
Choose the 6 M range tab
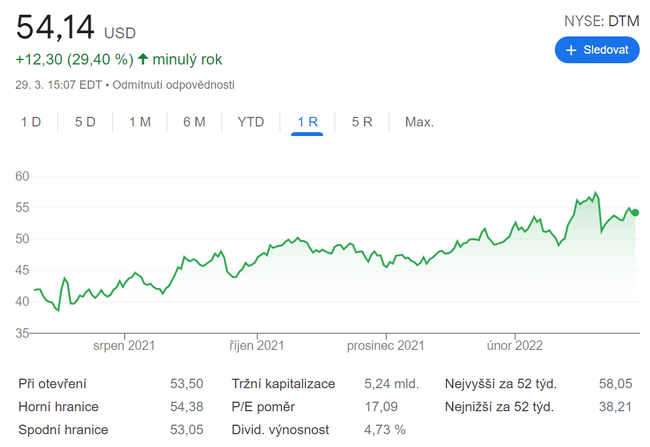(x=194, y=122)
